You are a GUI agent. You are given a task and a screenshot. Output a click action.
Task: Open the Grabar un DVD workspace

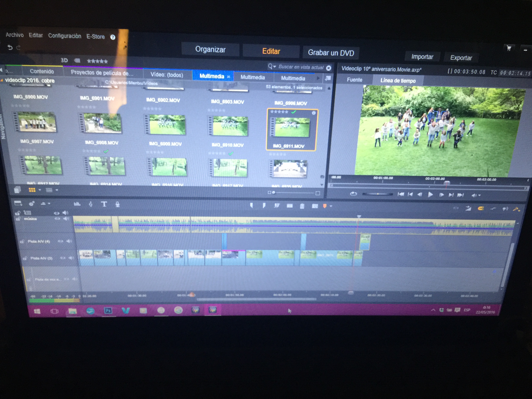[331, 53]
